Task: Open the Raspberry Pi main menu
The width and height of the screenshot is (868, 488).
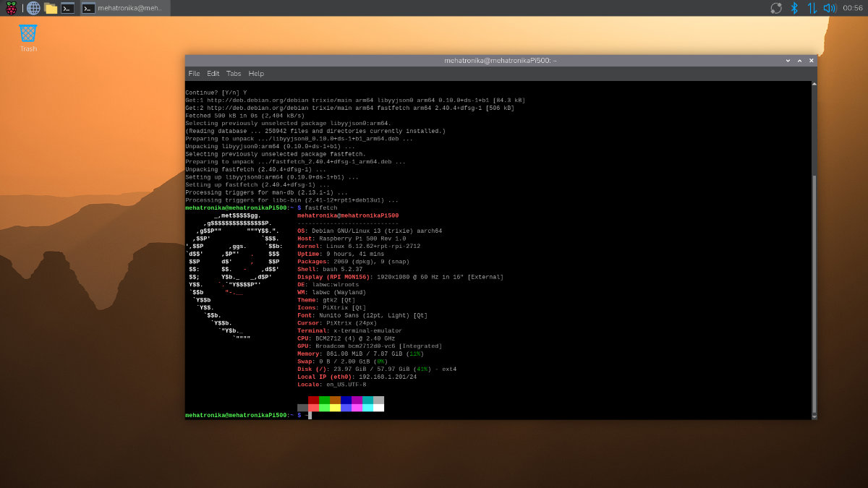Action: pos(11,8)
